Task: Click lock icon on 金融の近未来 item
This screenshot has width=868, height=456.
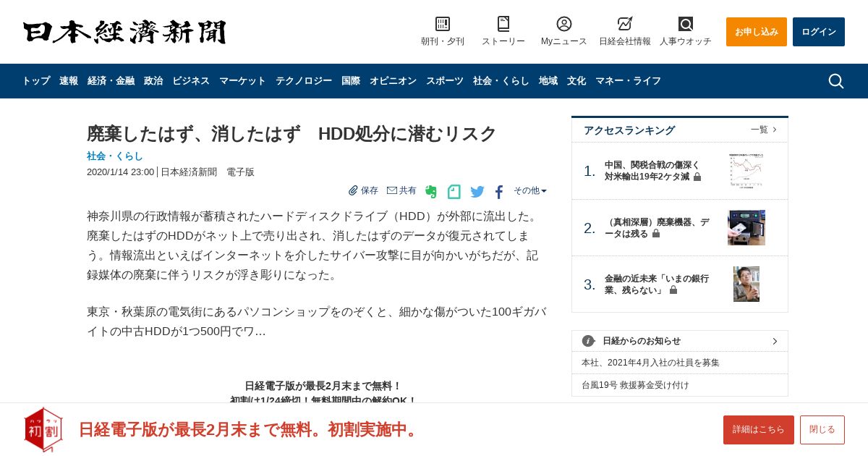Action: [673, 290]
